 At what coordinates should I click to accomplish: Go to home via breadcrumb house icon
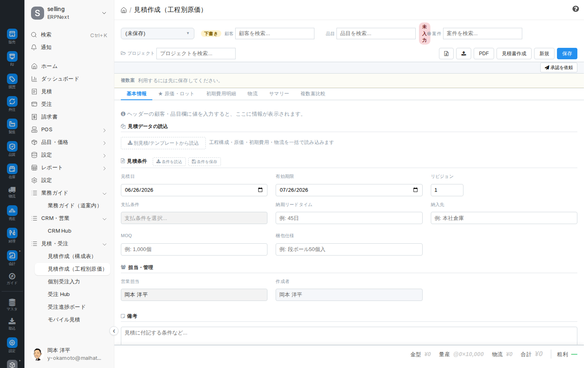pyautogui.click(x=124, y=10)
